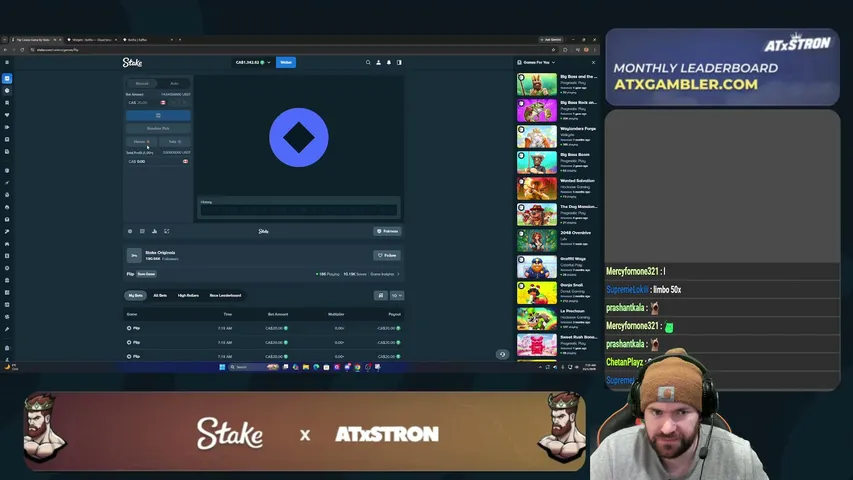
Task: Click the Stake Originals provider avatar
Action: (134, 255)
